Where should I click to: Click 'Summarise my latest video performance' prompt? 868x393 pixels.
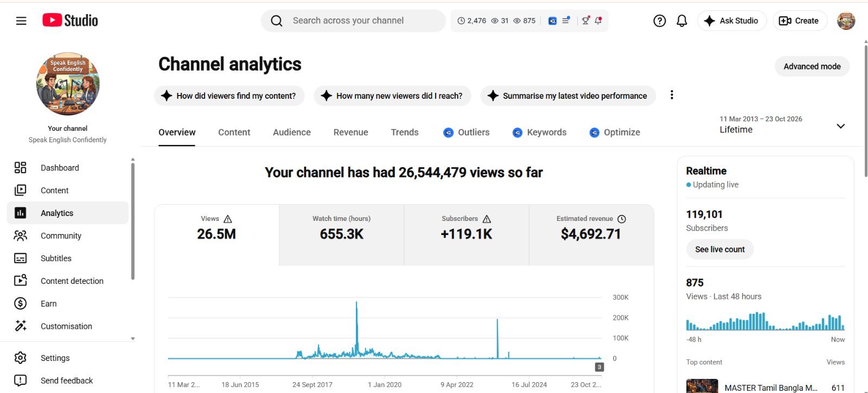[568, 96]
